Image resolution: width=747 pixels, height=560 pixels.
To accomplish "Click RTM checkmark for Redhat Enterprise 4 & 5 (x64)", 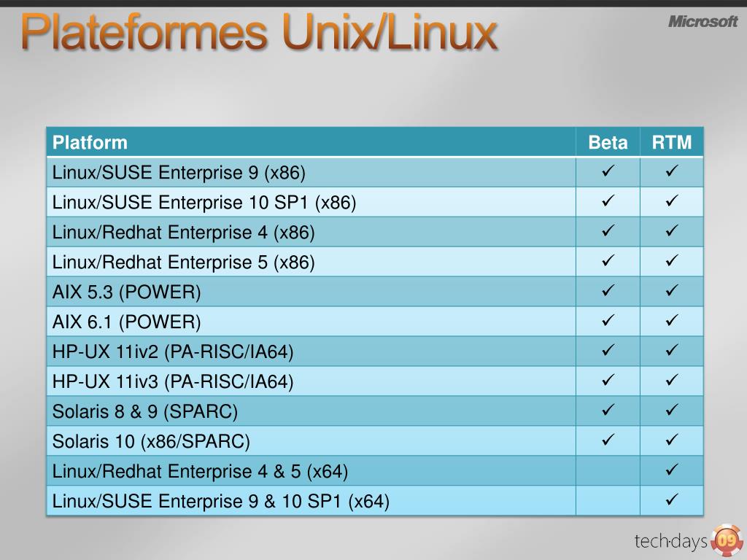I will pyautogui.click(x=672, y=470).
